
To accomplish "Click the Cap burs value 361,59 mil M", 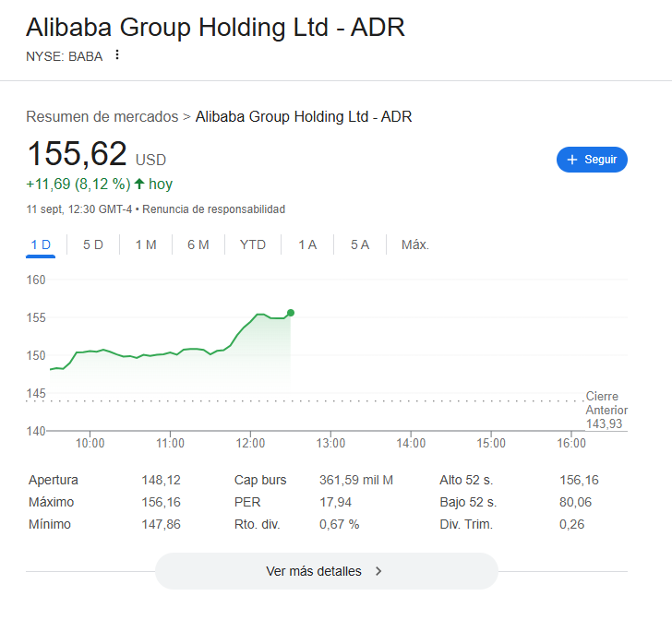I will (x=356, y=480).
